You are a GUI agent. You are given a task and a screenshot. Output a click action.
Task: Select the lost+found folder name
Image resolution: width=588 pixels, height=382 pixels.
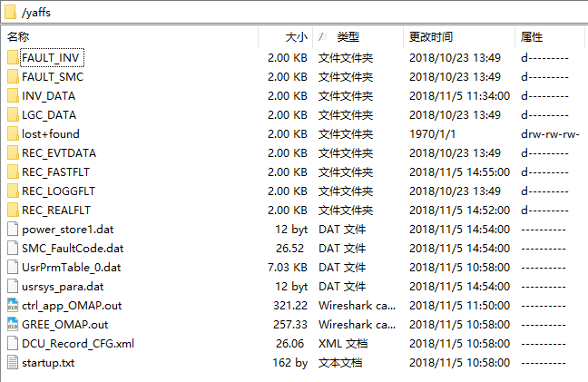(51, 133)
